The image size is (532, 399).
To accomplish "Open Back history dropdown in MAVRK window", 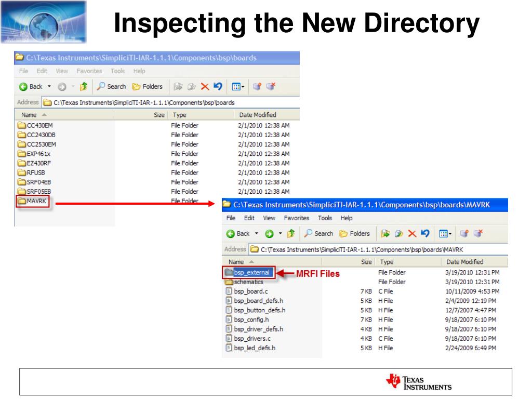I will point(257,233).
